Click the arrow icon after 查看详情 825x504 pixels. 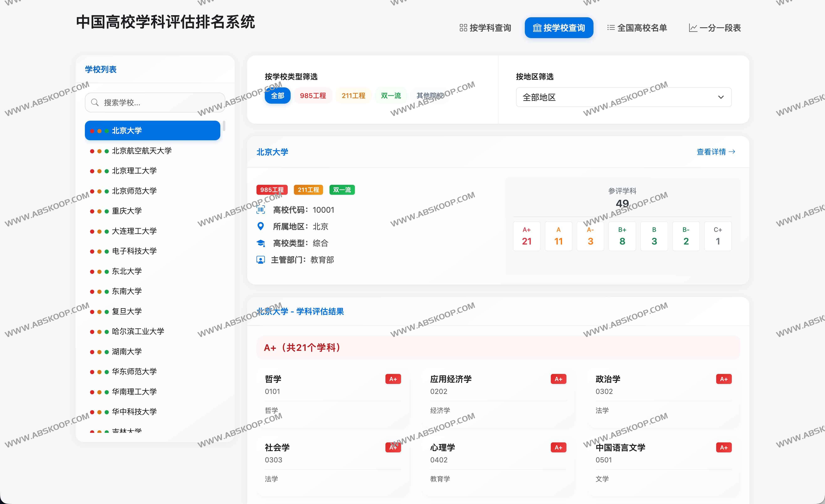coord(732,152)
